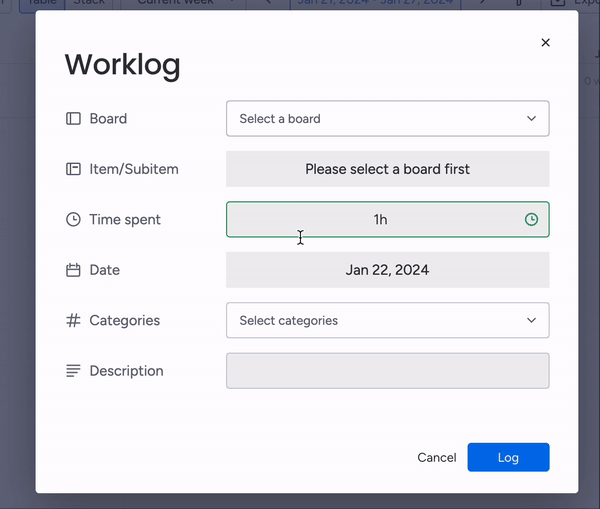Focus the Time spent field showing 1h
Image resolution: width=600 pixels, height=509 pixels.
(380, 220)
